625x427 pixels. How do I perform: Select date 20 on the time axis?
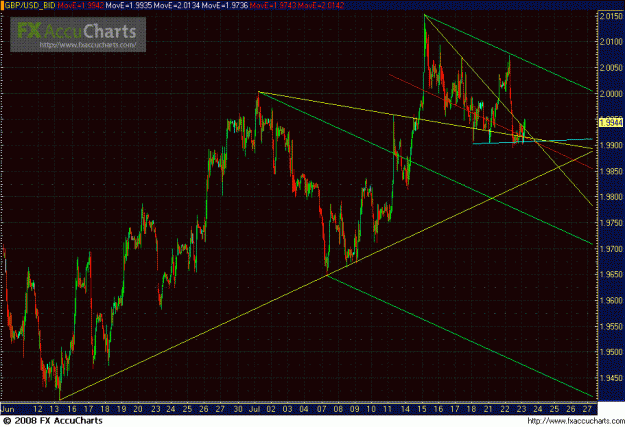click(x=138, y=409)
